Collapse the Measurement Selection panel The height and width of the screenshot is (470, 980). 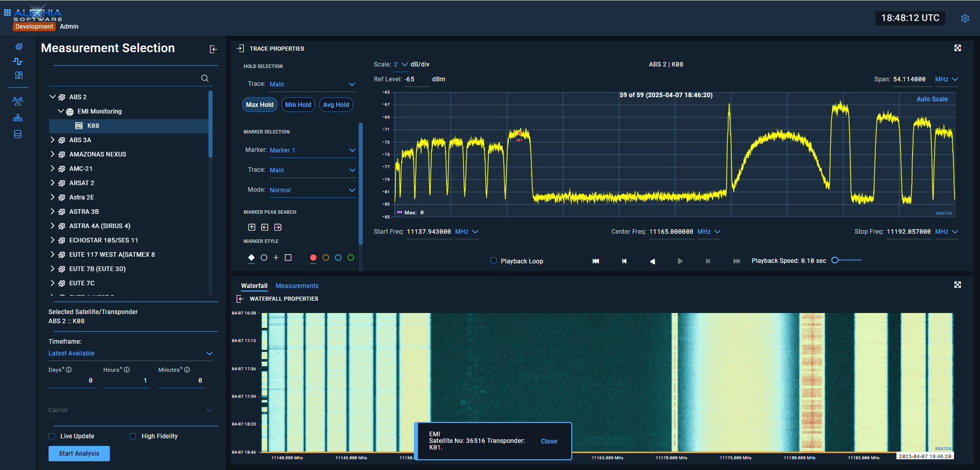(214, 49)
